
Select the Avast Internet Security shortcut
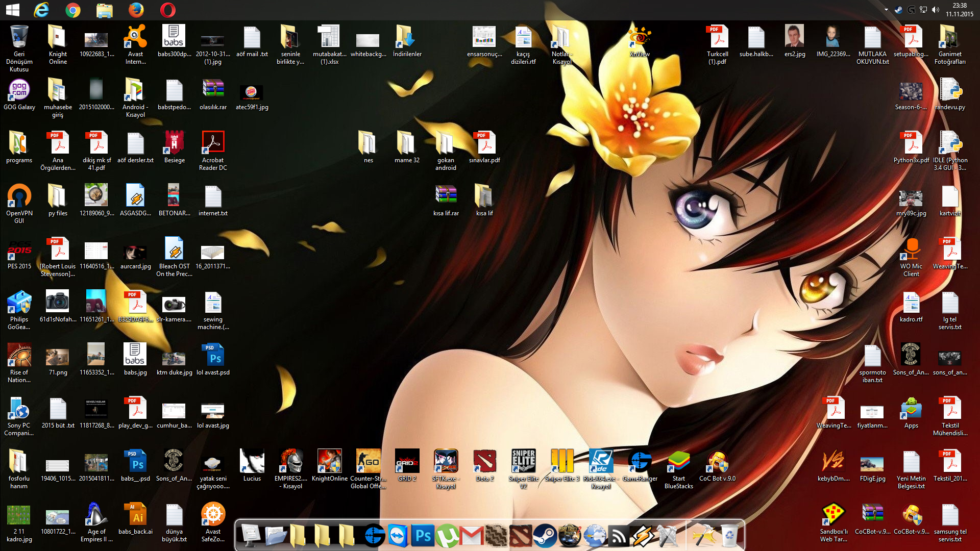pyautogui.click(x=135, y=45)
